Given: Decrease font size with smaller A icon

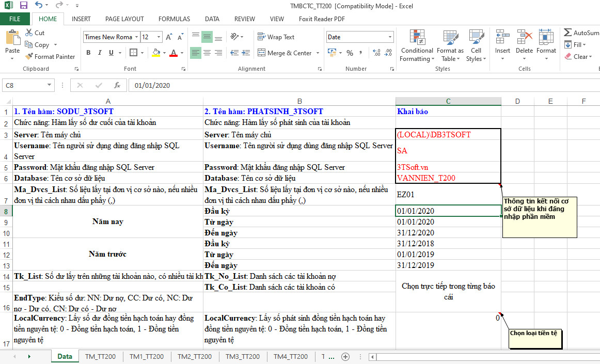Looking at the screenshot, I should [x=180, y=37].
